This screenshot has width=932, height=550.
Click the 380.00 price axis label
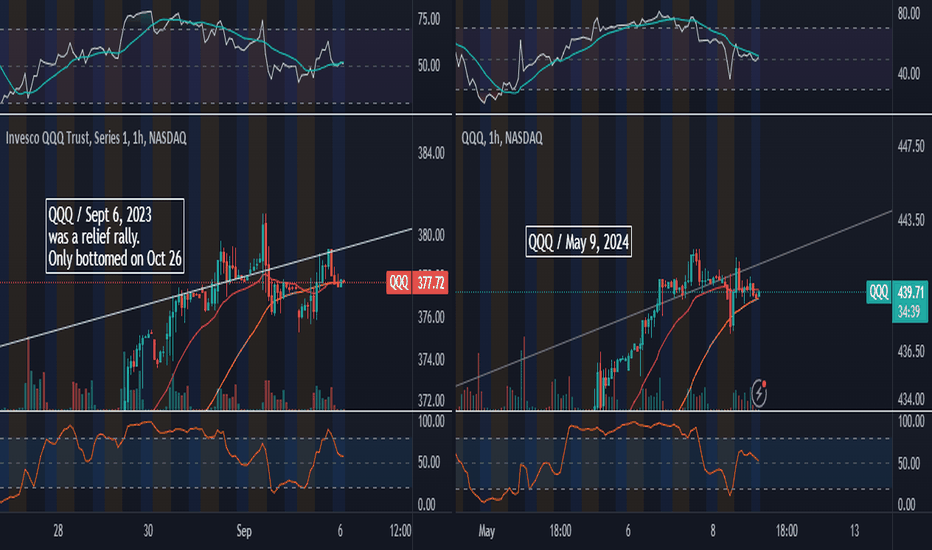pyautogui.click(x=431, y=235)
